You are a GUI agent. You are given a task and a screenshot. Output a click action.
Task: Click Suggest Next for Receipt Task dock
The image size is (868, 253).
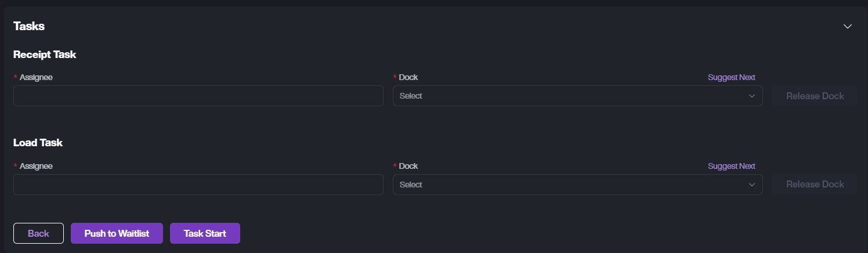[x=731, y=77]
